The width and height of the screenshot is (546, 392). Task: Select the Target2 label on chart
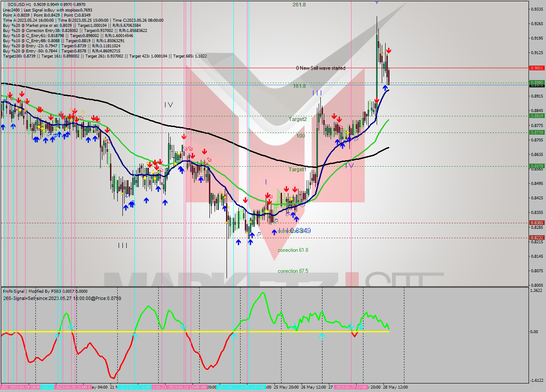pyautogui.click(x=298, y=119)
